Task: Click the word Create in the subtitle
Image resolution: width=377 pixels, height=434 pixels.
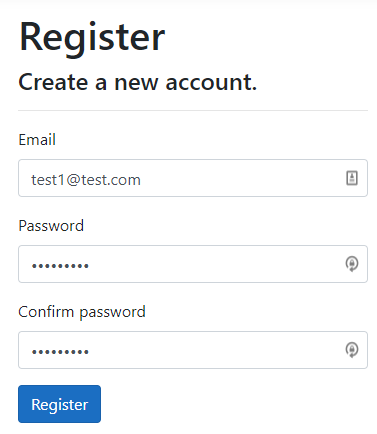Action: [53, 82]
